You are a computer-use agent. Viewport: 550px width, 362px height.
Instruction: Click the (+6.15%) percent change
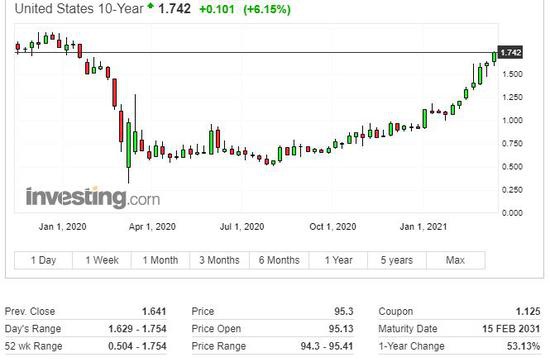tap(267, 9)
